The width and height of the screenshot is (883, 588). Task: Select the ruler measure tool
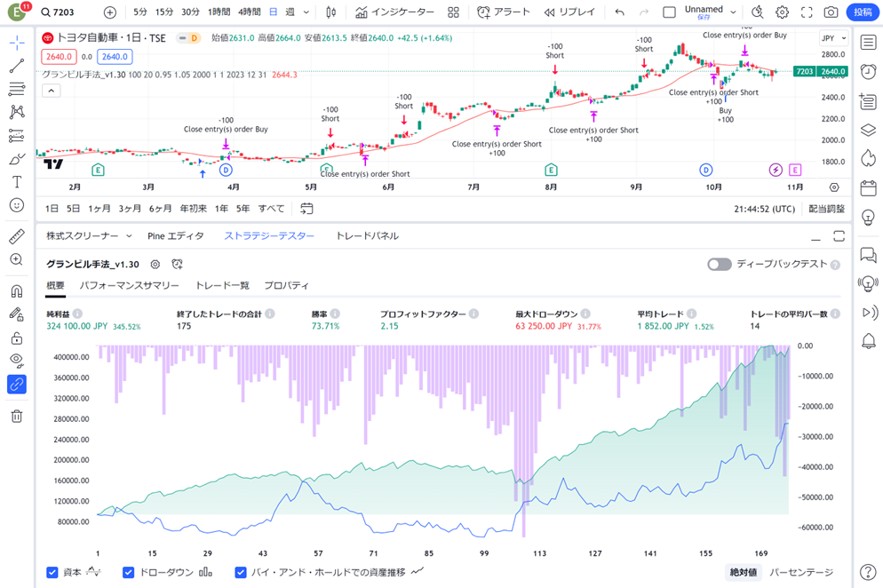coord(17,236)
